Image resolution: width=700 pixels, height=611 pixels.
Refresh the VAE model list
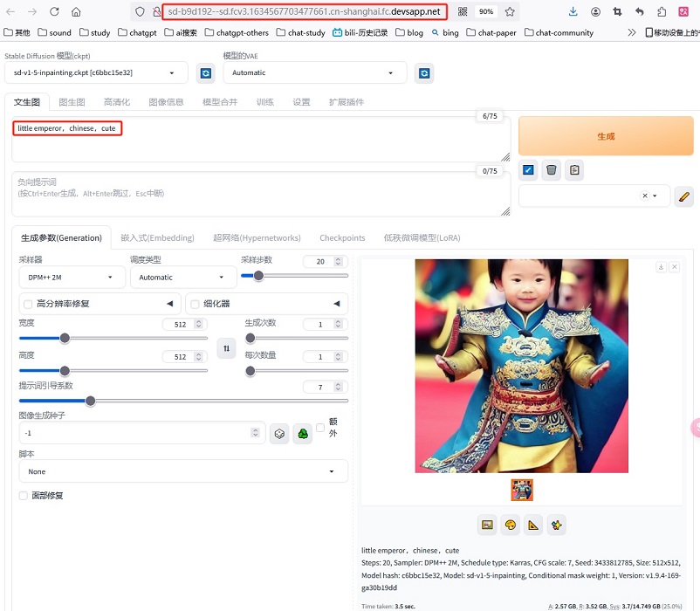point(424,73)
